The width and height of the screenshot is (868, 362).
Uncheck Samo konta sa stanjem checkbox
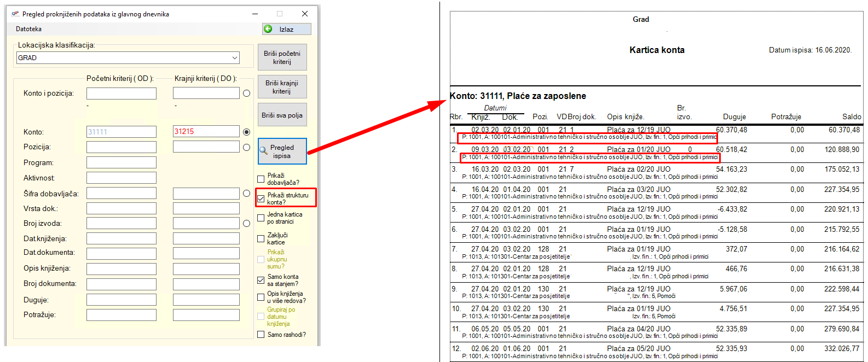[x=261, y=280]
